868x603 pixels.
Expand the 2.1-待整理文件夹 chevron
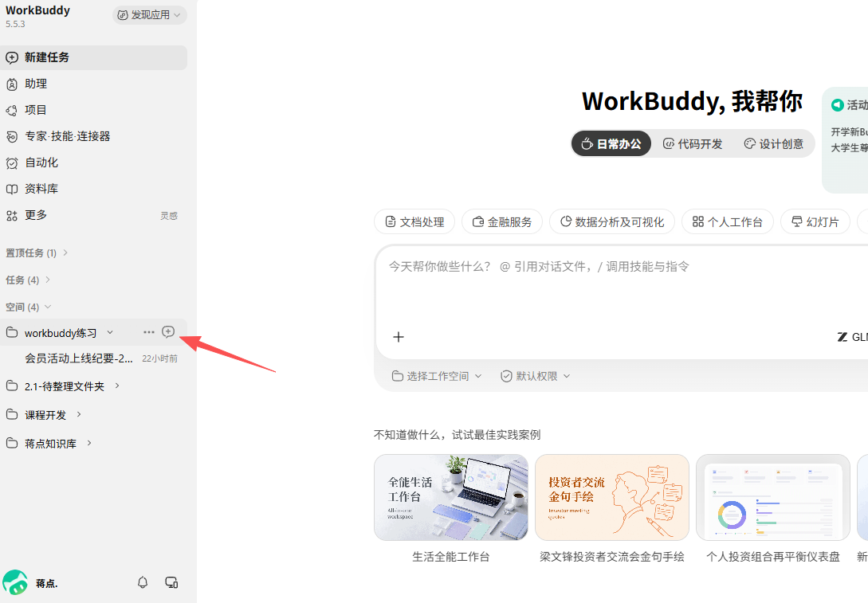[117, 386]
